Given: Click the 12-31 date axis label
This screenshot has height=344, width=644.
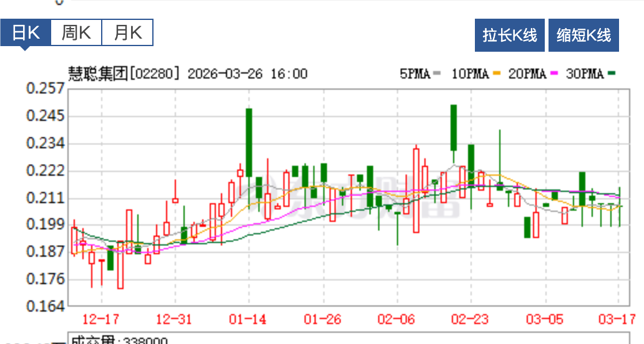Looking at the screenshot, I should pyautogui.click(x=174, y=319).
